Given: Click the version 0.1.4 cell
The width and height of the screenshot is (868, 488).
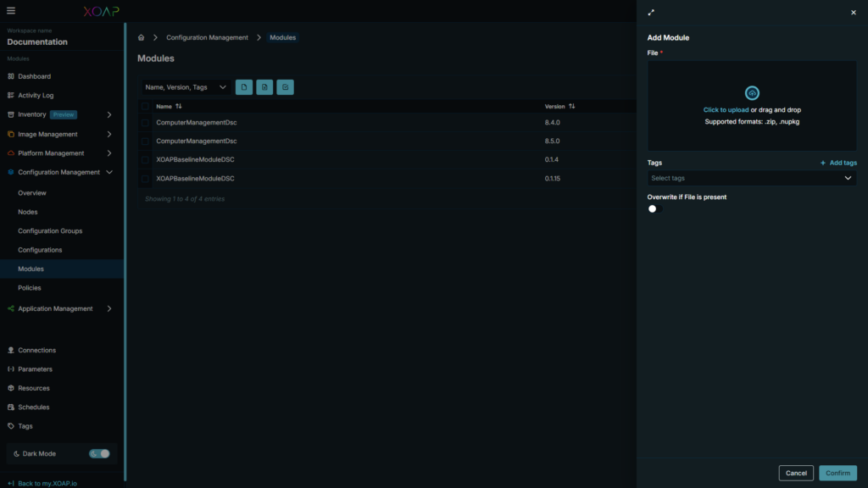Looking at the screenshot, I should (551, 160).
